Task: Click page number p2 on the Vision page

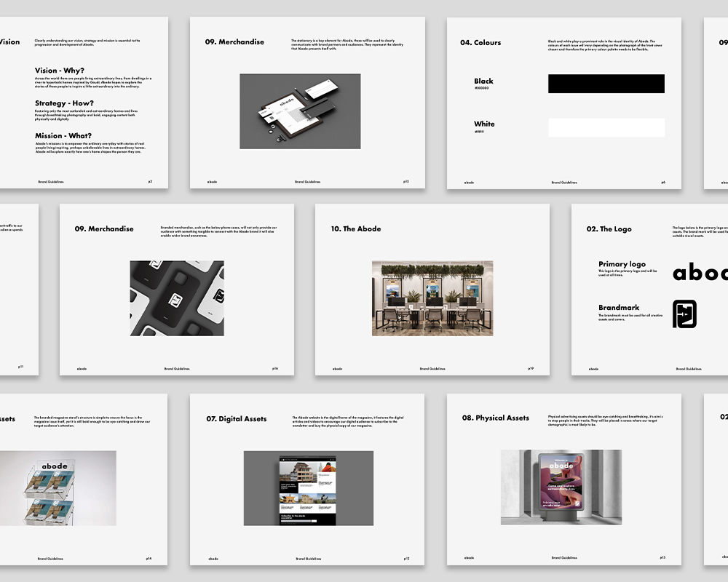Action: pos(150,181)
